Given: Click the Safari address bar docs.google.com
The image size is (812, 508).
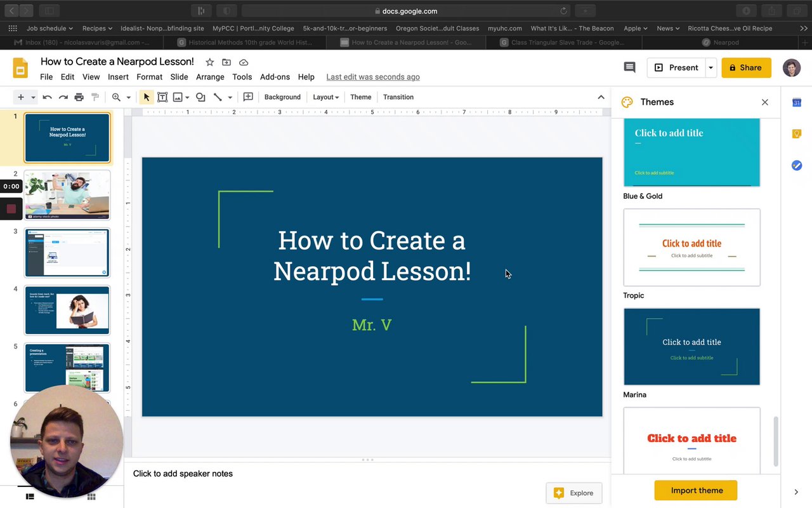Looking at the screenshot, I should [406, 11].
